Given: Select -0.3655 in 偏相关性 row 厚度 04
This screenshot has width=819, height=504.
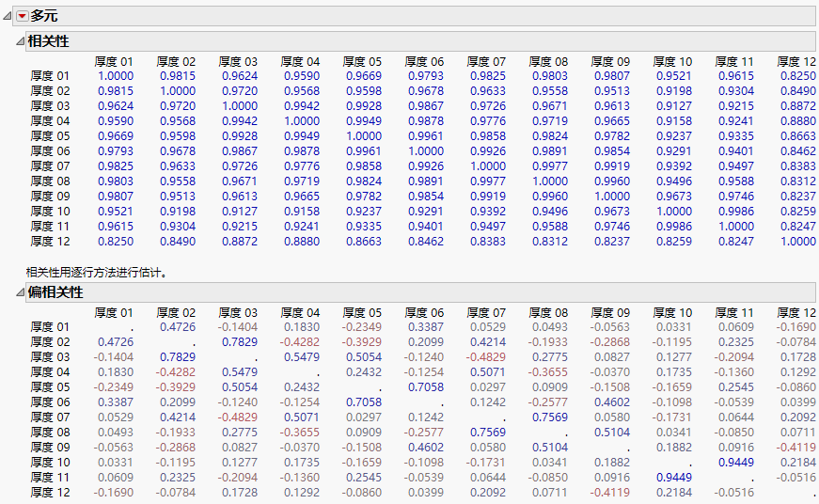Looking at the screenshot, I should [548, 372].
